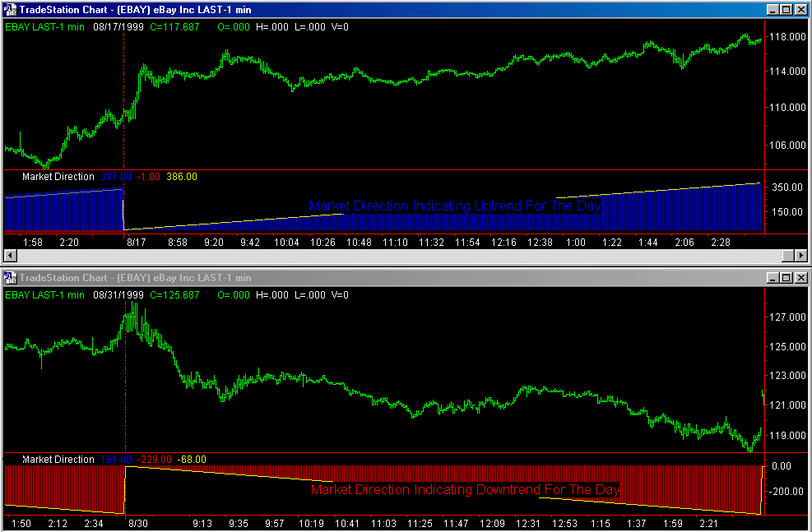Click the date 08/17/1999 in the top chart
The width and height of the screenshot is (812, 532).
click(x=118, y=27)
